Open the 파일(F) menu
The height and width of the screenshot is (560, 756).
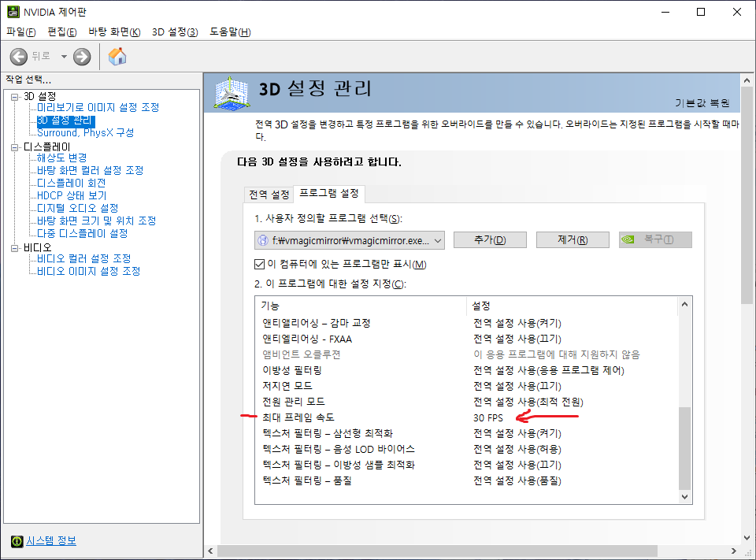click(x=21, y=32)
